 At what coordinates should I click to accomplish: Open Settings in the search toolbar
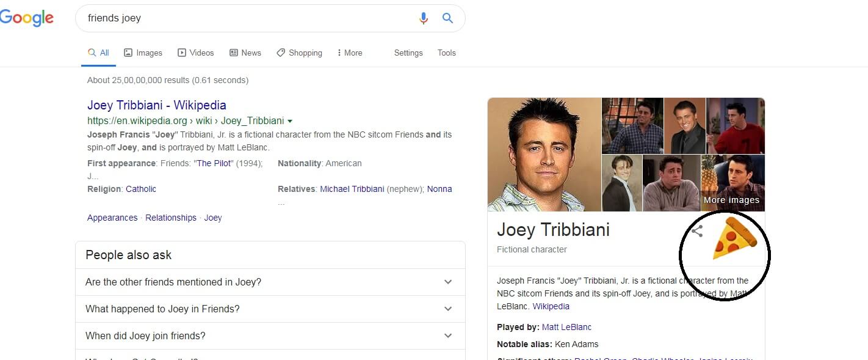pyautogui.click(x=408, y=53)
